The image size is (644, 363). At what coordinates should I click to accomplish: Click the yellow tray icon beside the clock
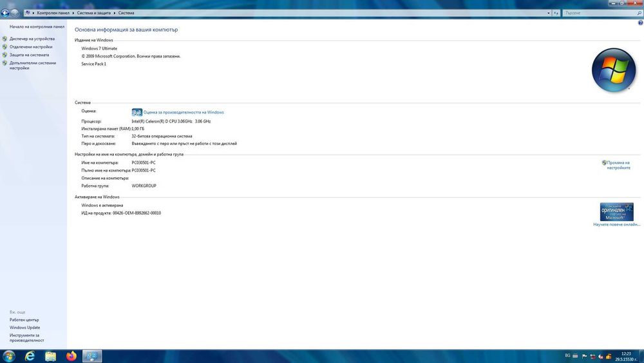click(x=609, y=357)
